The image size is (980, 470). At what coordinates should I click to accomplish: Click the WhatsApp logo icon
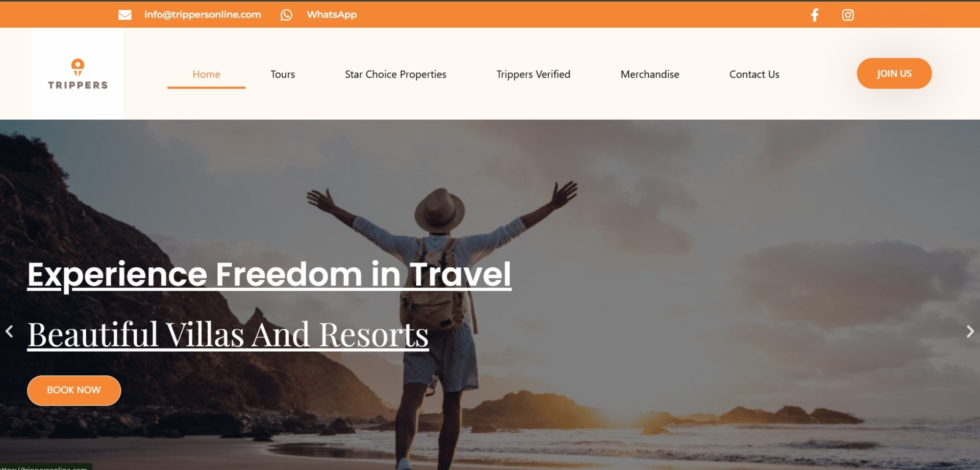286,15
